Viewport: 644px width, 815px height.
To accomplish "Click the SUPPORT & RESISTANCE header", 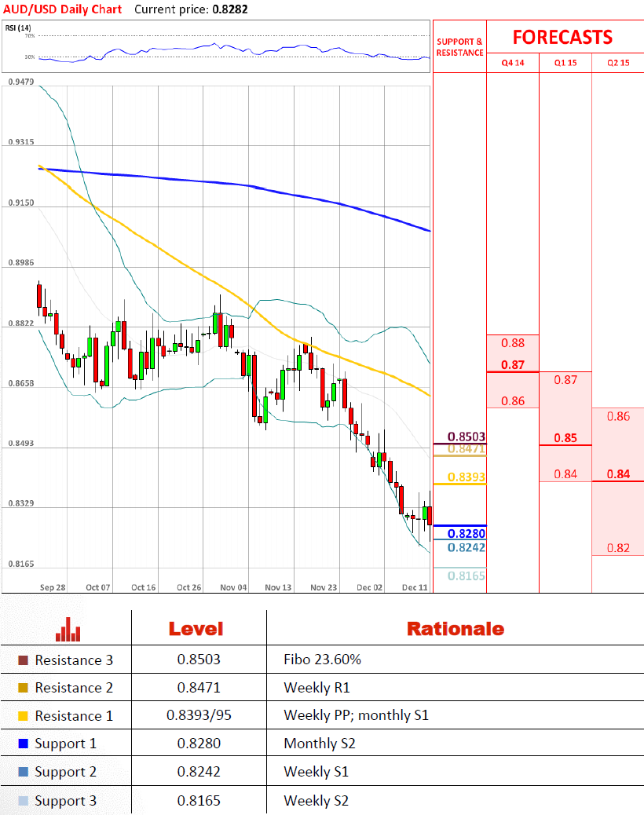I will click(459, 47).
